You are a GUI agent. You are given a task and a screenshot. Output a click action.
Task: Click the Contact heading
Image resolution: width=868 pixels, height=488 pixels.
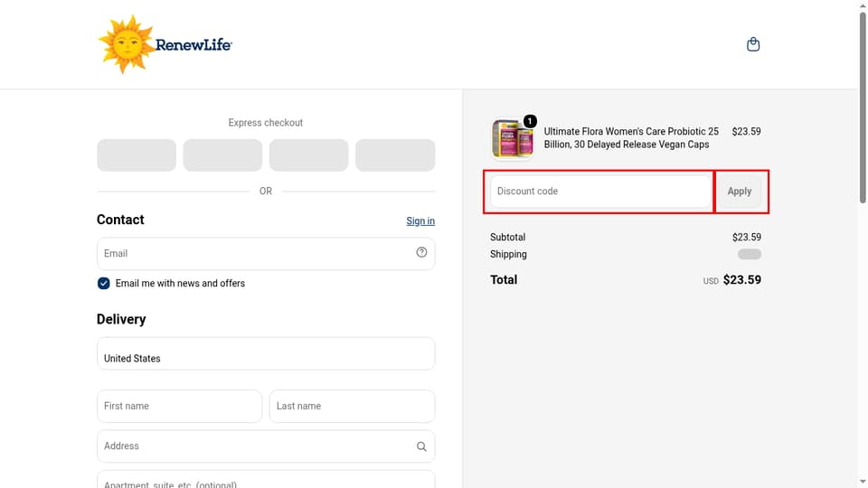[120, 220]
